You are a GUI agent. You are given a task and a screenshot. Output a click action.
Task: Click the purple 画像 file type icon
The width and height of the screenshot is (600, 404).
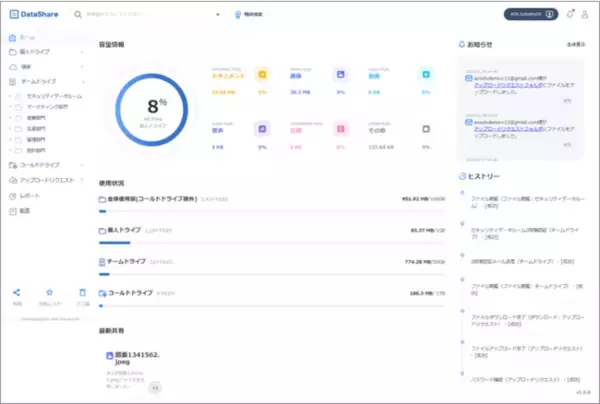pos(340,75)
